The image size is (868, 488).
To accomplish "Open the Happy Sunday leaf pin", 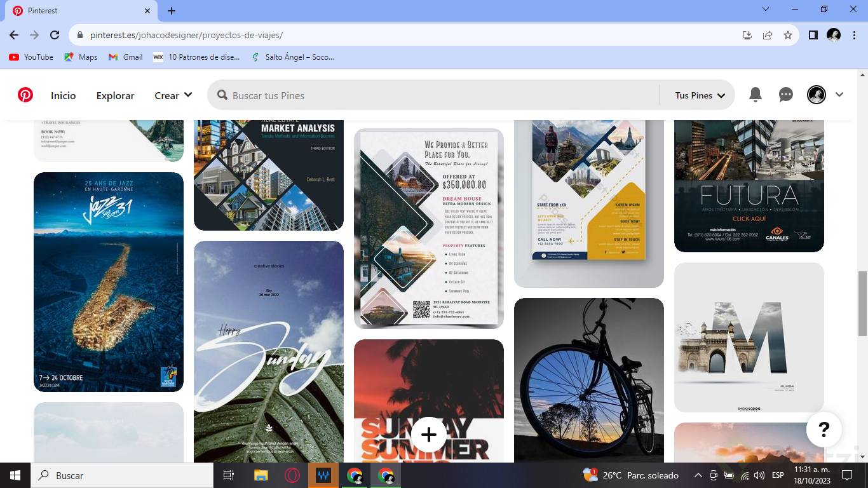I will (x=269, y=352).
